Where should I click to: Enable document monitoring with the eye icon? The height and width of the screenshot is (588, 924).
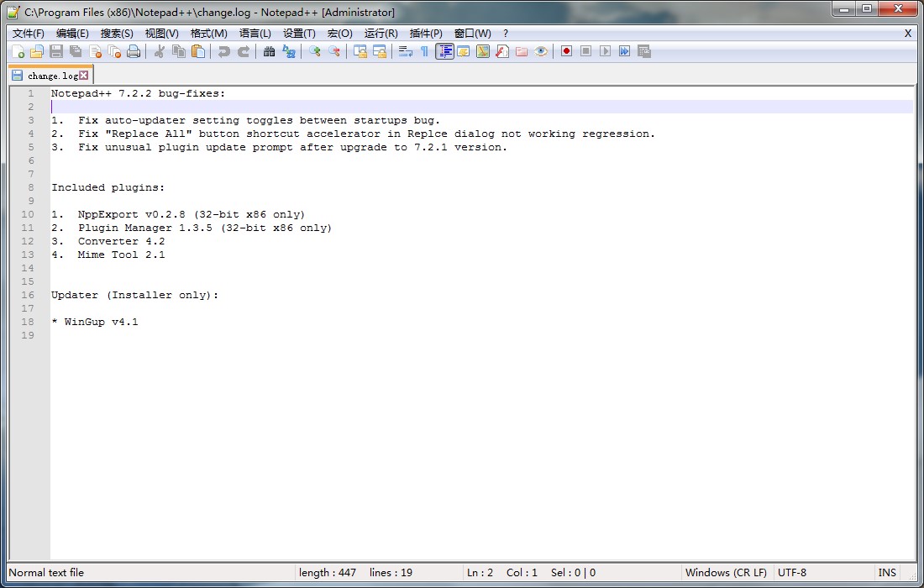pos(542,51)
